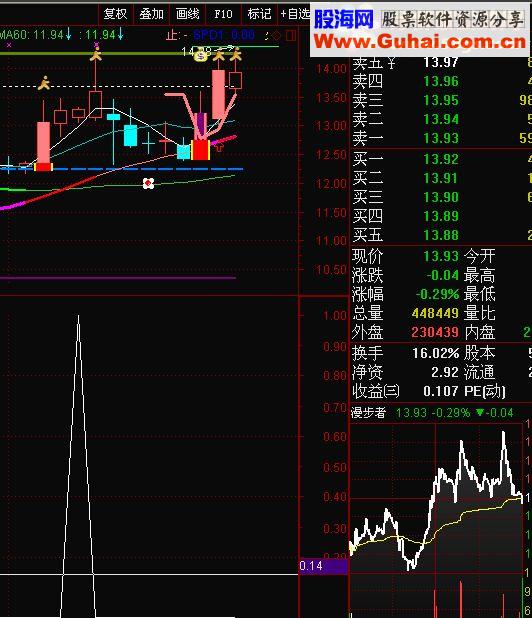Click the 标记 mark button
The width and height of the screenshot is (532, 618).
(x=259, y=14)
